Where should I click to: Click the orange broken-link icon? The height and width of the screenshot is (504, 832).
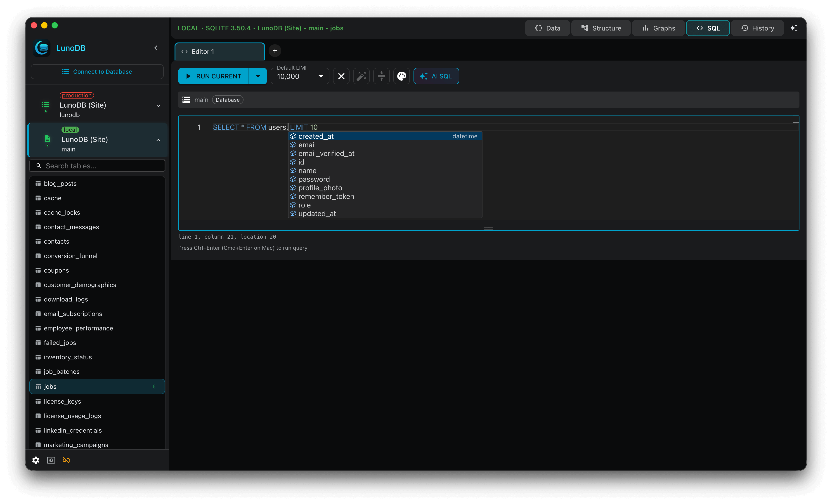(x=66, y=460)
